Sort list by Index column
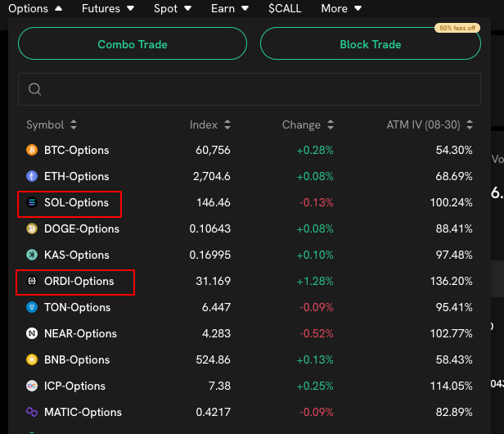Screen dimensions: 504x434 (x=210, y=125)
